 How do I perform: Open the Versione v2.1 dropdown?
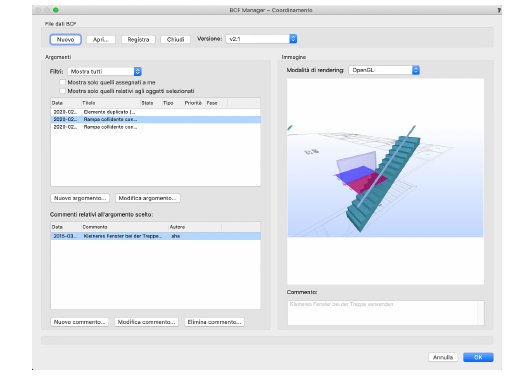pos(261,39)
